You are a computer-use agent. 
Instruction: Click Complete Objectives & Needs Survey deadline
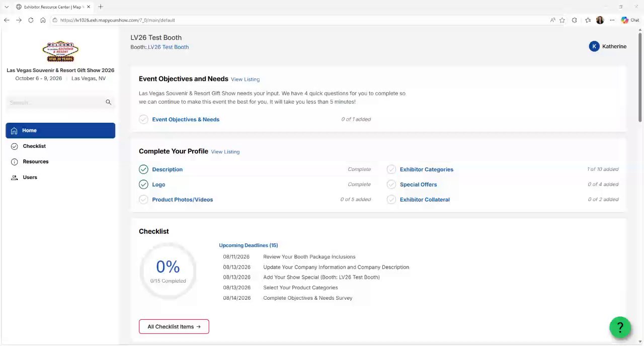[307, 298]
